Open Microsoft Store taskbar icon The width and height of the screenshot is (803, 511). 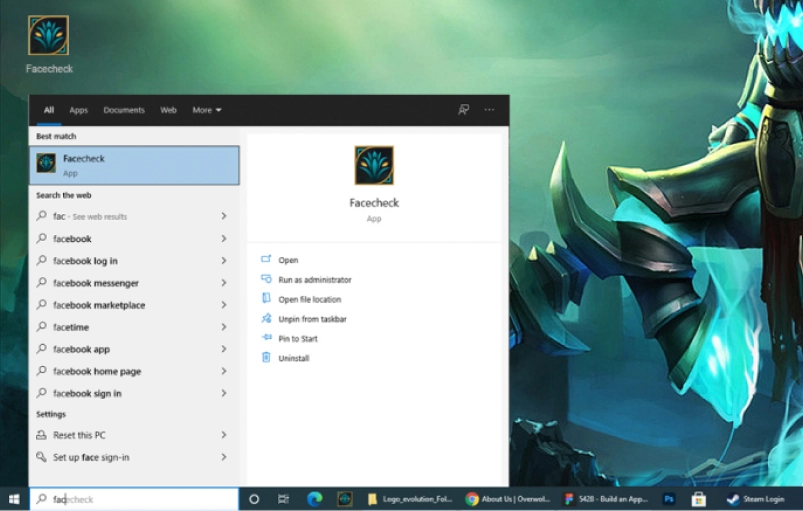point(699,499)
